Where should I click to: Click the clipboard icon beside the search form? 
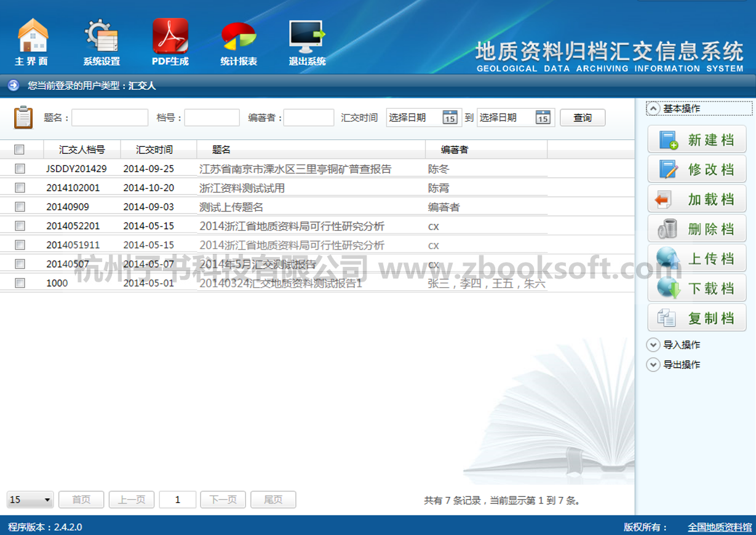(23, 117)
